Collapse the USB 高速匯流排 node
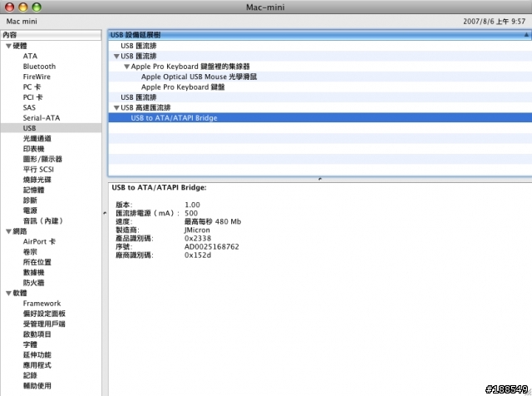The image size is (532, 396). click(x=116, y=108)
